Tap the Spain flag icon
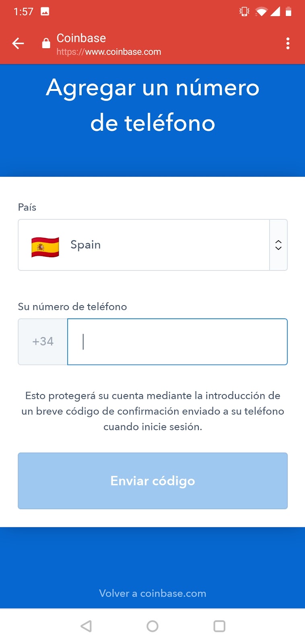This screenshot has width=305, height=644. 45,247
